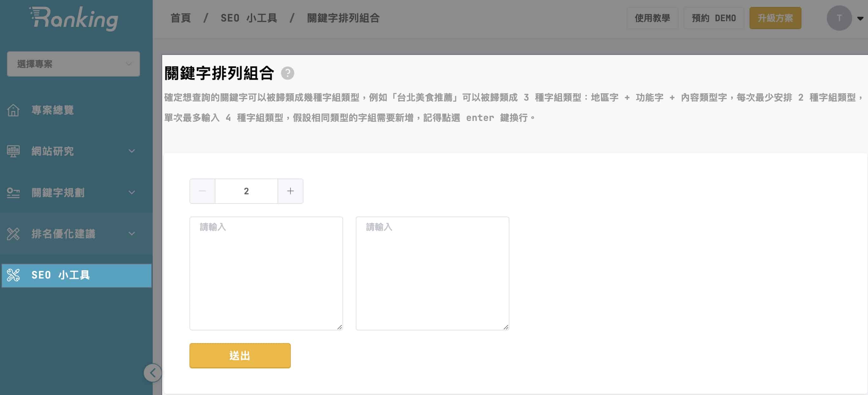
Task: Open the 選擇專案 dropdown
Action: point(73,64)
